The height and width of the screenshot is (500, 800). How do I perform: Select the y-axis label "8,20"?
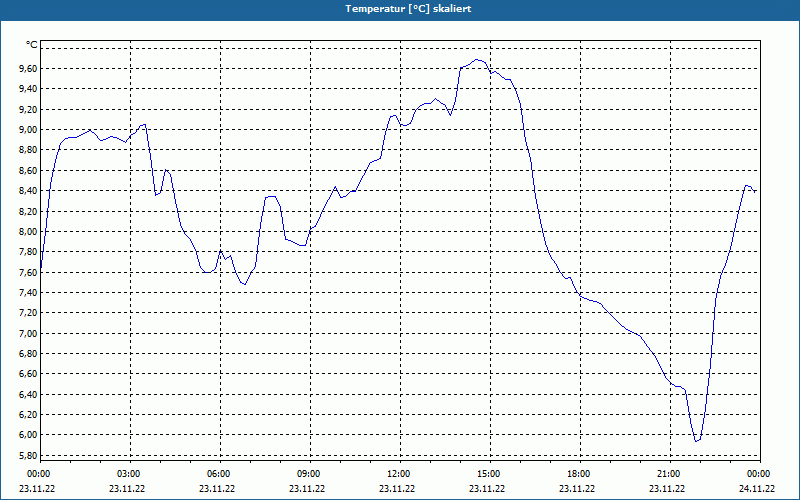point(29,211)
